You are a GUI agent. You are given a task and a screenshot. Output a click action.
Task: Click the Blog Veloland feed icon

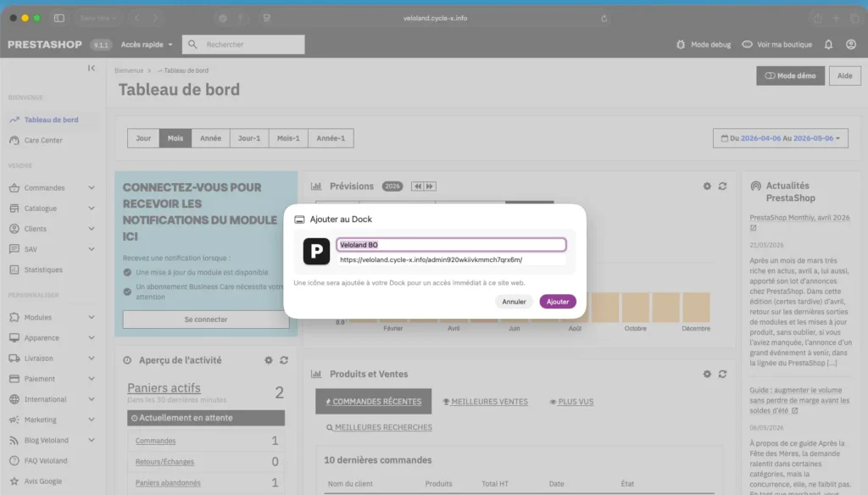pos(14,440)
